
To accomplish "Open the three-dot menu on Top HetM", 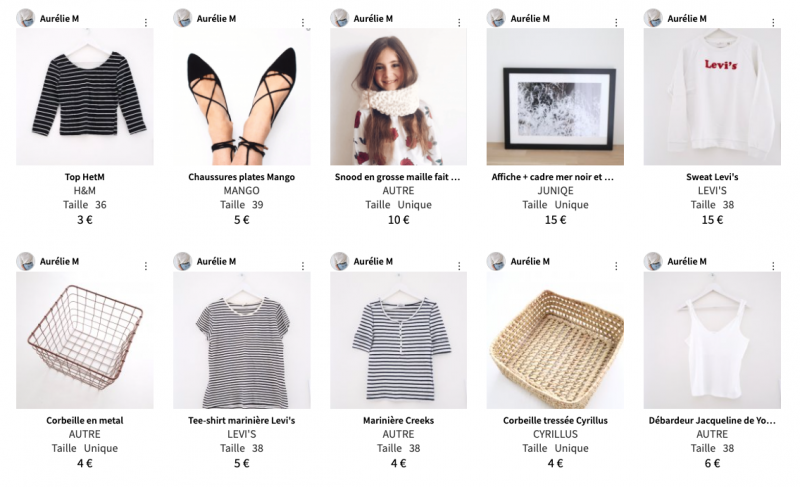I will click(146, 22).
